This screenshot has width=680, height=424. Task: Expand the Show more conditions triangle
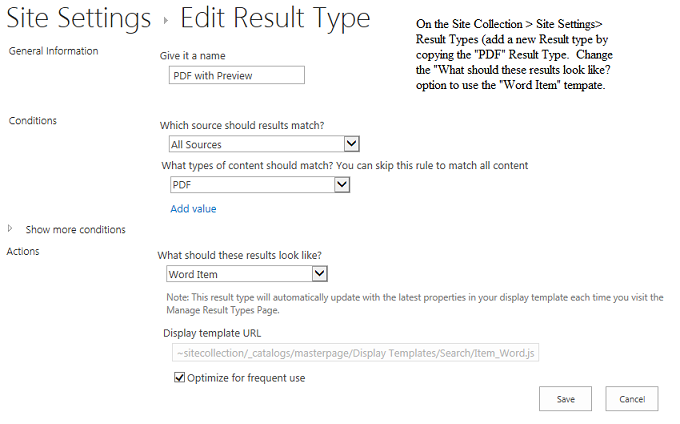(x=11, y=229)
